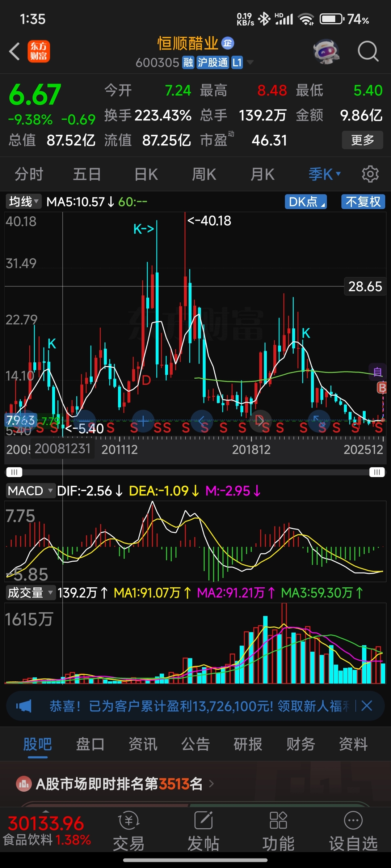Expand the A股市场 ranking chevron

211,784
